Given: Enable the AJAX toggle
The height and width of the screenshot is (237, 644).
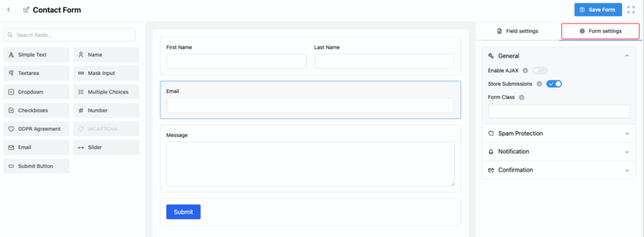Looking at the screenshot, I should [x=540, y=70].
